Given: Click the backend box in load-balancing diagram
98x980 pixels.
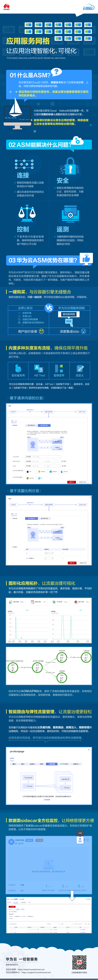Looking at the screenshot, I should click(65, 779).
